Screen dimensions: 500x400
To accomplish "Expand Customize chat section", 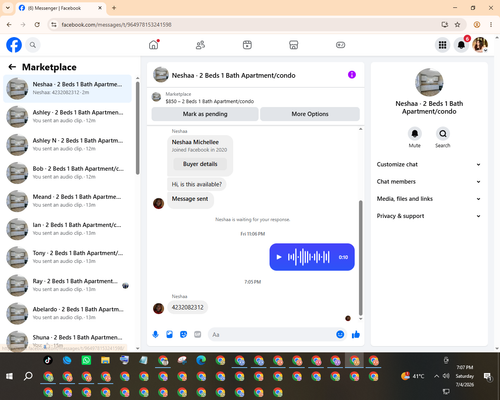I will coord(429,164).
